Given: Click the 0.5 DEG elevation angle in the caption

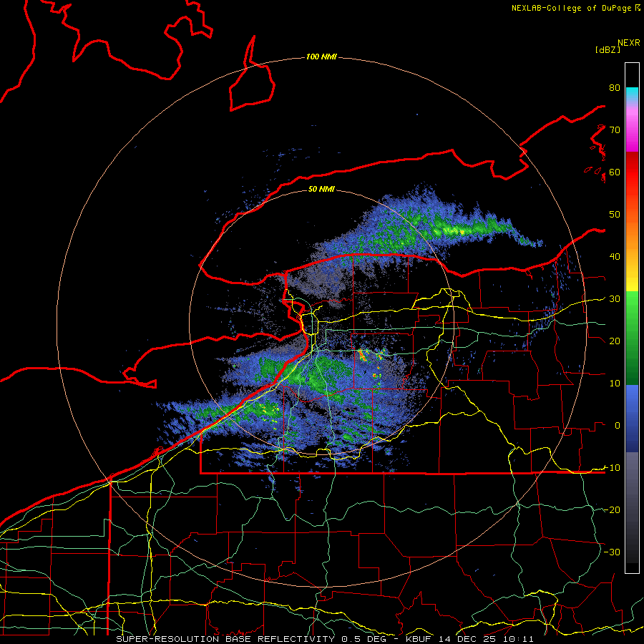Looking at the screenshot, I should 364,639.
